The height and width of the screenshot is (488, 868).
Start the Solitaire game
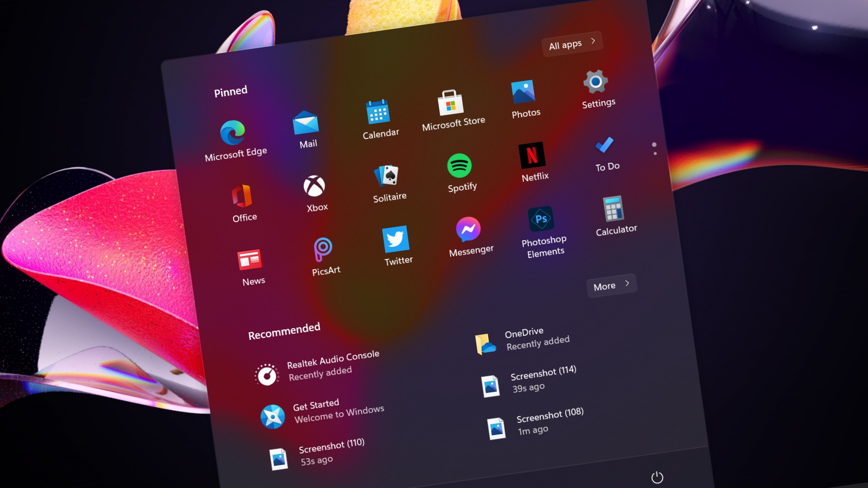[x=387, y=176]
